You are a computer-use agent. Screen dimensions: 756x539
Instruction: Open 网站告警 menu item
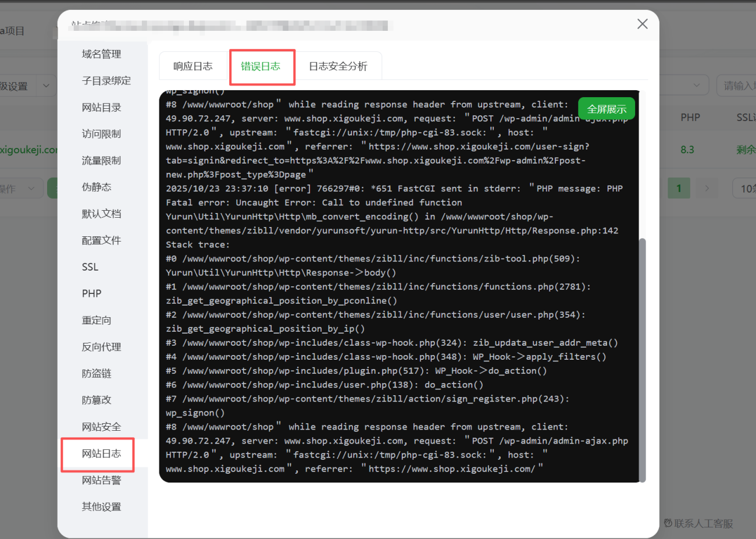click(x=101, y=480)
